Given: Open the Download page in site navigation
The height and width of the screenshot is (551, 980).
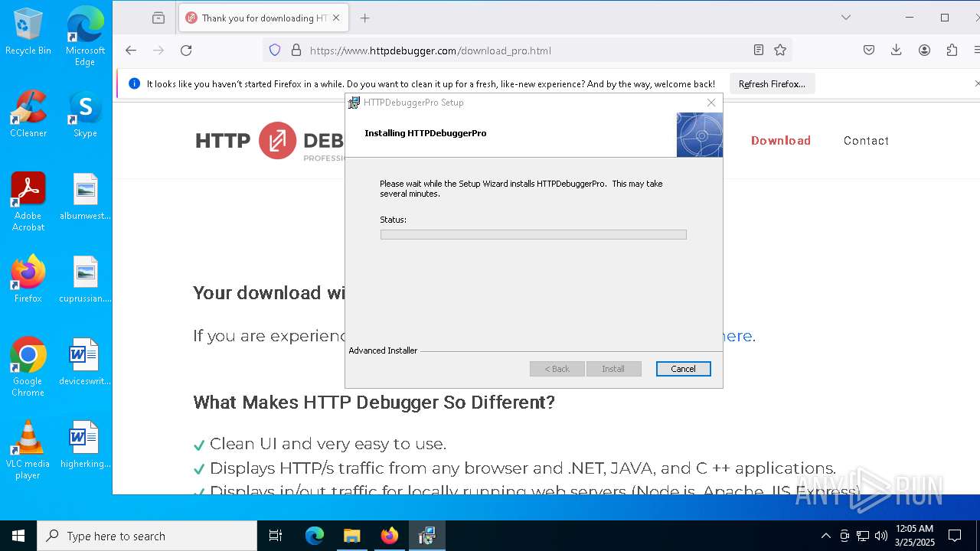Looking at the screenshot, I should tap(781, 141).
